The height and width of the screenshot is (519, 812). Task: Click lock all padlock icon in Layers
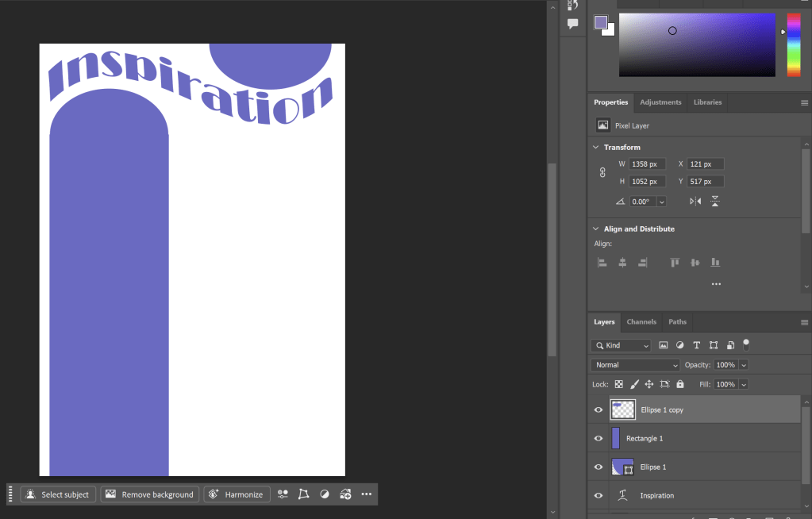coord(680,384)
